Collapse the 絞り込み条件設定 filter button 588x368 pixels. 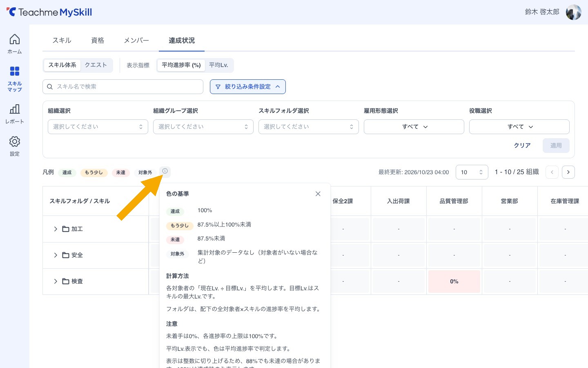click(248, 87)
